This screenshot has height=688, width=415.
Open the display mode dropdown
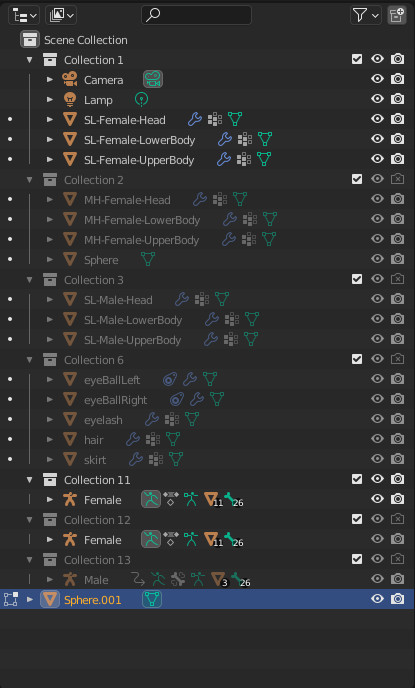[61, 16]
